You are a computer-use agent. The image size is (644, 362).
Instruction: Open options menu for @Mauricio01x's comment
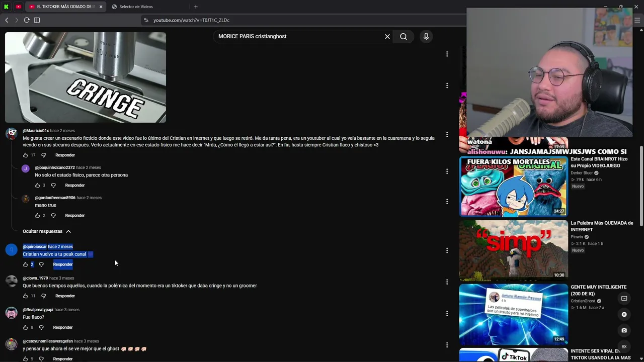coord(447,135)
